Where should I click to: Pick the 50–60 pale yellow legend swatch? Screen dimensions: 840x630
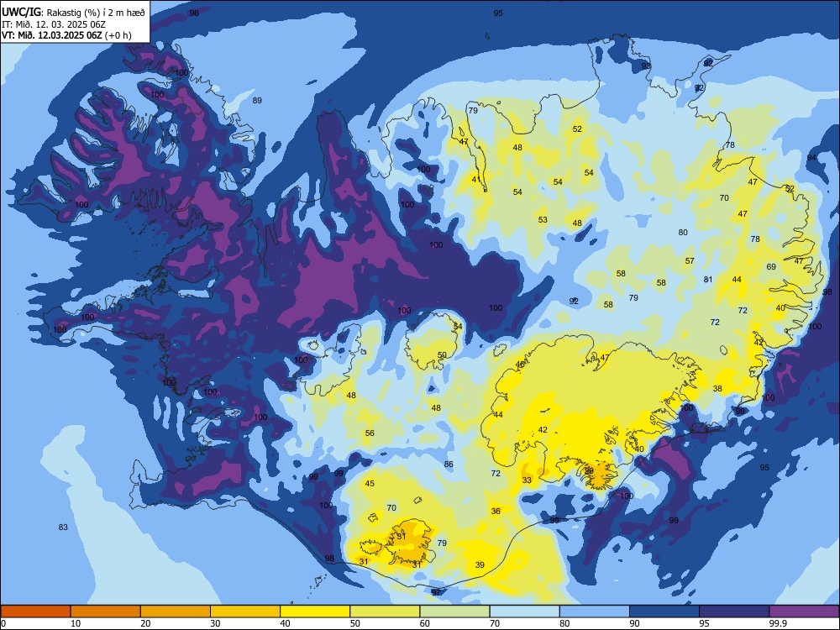pyautogui.click(x=385, y=612)
